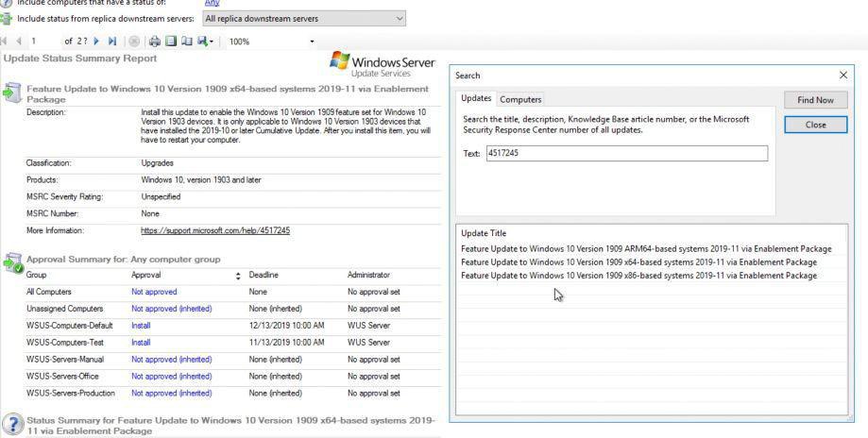
Task: Click Install for WSUS-Computers-Default
Action: coord(141,325)
